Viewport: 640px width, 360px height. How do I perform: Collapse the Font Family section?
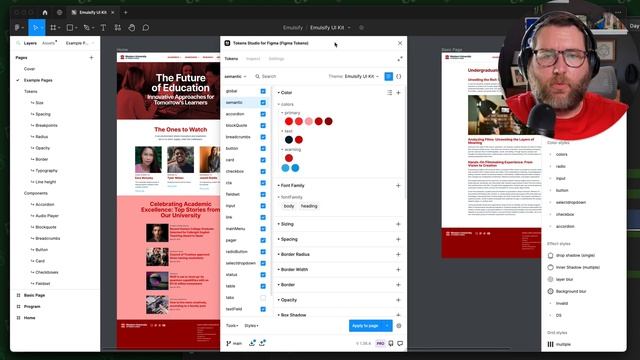tap(291, 185)
